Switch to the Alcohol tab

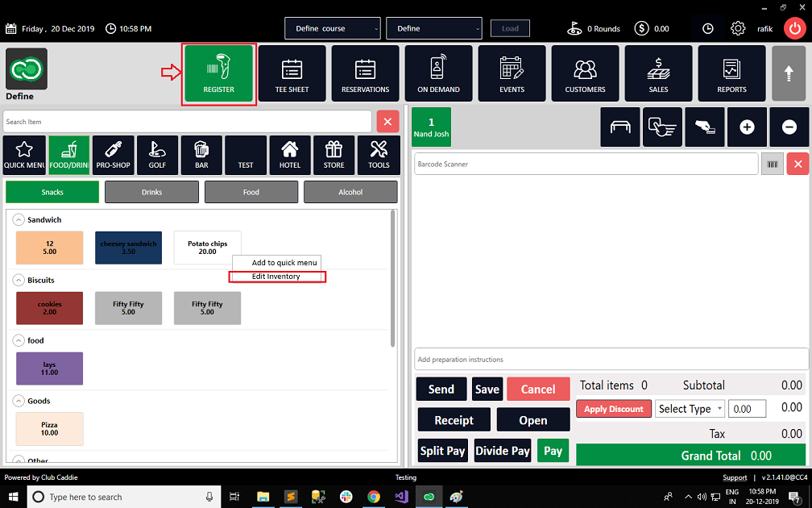click(x=350, y=192)
